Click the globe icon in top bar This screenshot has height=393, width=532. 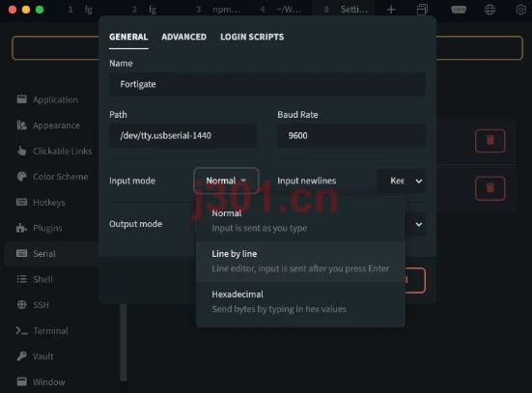click(x=490, y=10)
